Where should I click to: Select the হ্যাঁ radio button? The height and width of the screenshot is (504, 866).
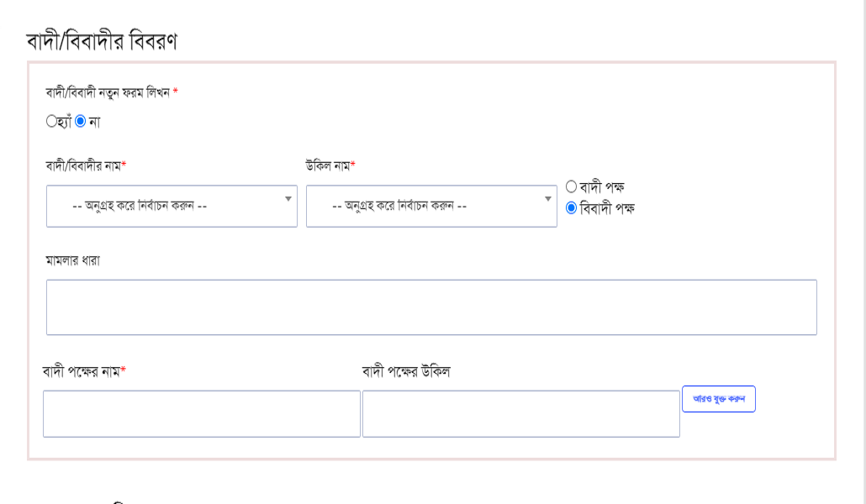click(x=52, y=122)
